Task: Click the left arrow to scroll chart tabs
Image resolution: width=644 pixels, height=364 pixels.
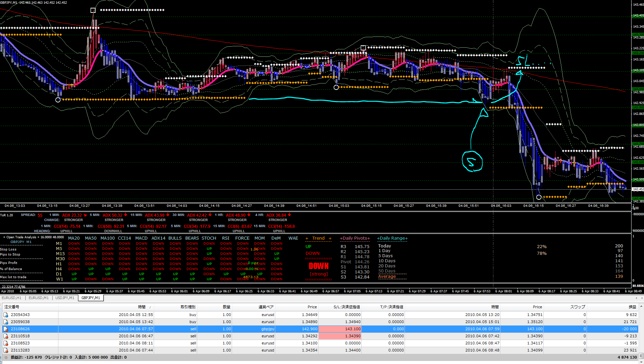Action: (x=636, y=298)
